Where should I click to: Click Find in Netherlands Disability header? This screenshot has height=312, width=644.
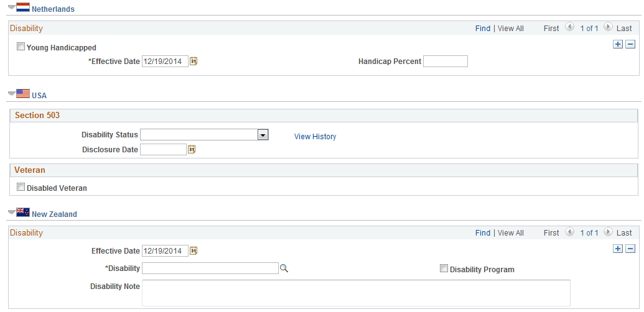(x=483, y=29)
